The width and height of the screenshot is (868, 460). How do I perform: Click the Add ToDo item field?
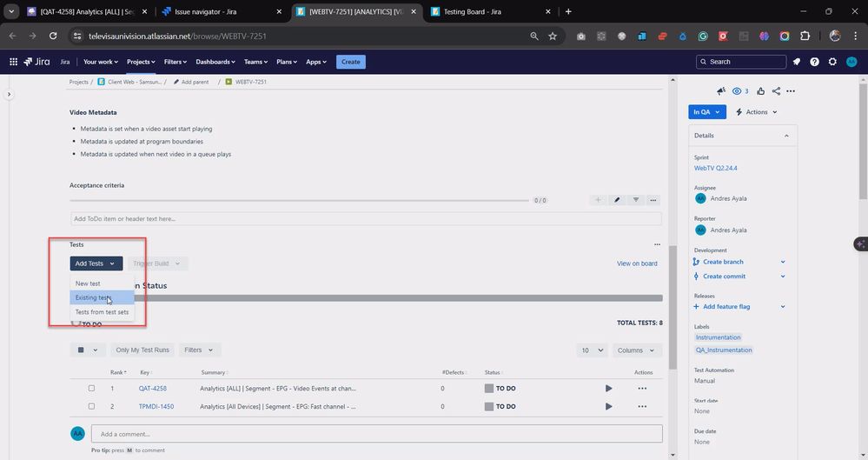pyautogui.click(x=366, y=219)
